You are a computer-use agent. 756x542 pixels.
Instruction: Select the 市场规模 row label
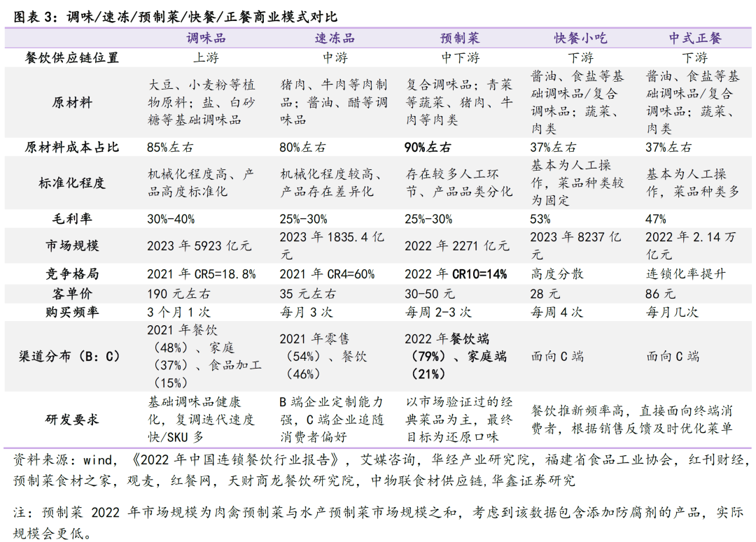click(72, 246)
